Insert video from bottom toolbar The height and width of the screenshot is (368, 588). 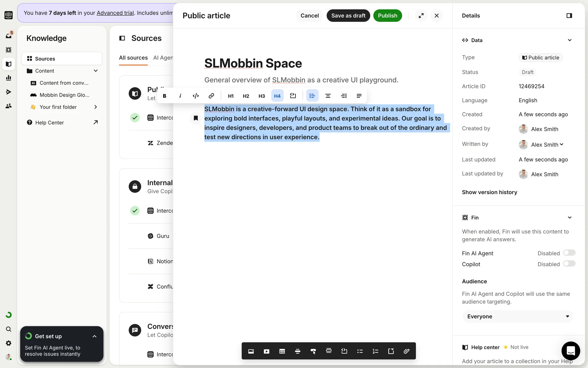point(266,351)
